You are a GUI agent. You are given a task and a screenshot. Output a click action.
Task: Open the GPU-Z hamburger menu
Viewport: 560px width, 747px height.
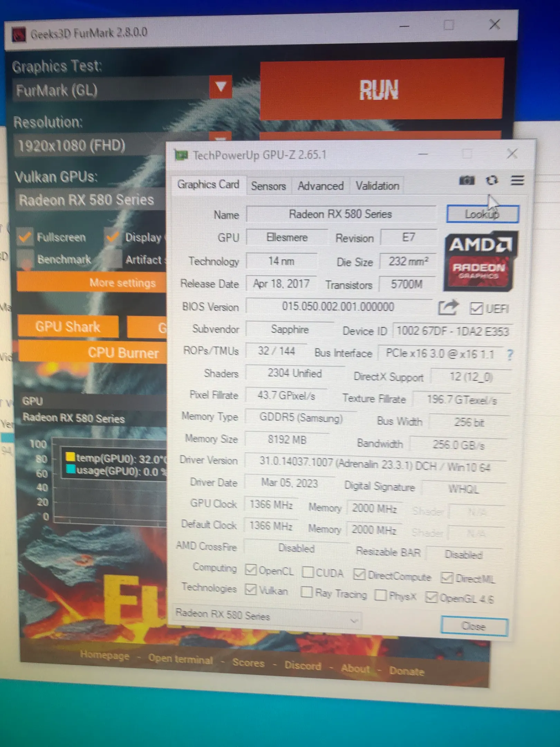click(517, 180)
